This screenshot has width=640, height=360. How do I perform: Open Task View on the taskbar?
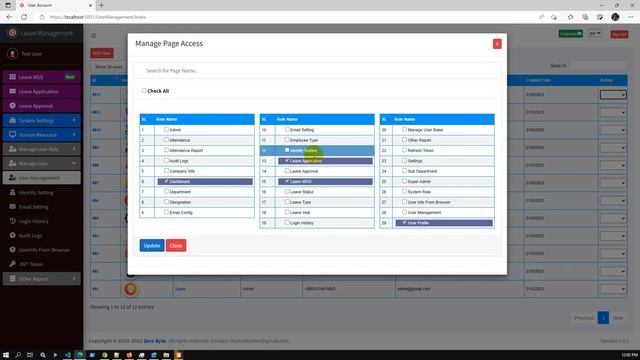30,355
